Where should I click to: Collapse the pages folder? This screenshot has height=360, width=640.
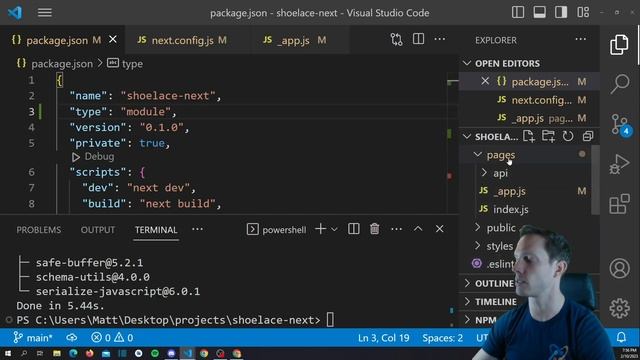(x=501, y=155)
